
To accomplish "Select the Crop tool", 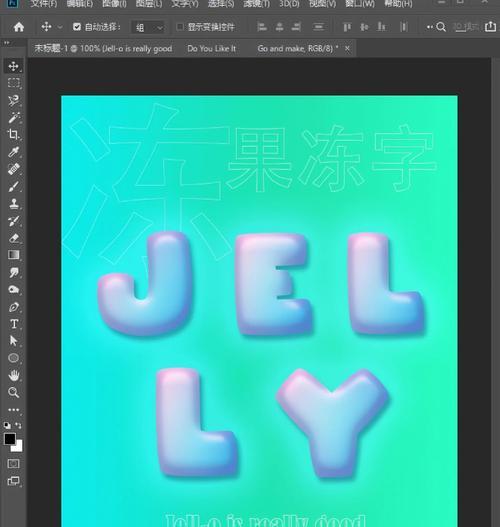I will click(13, 134).
